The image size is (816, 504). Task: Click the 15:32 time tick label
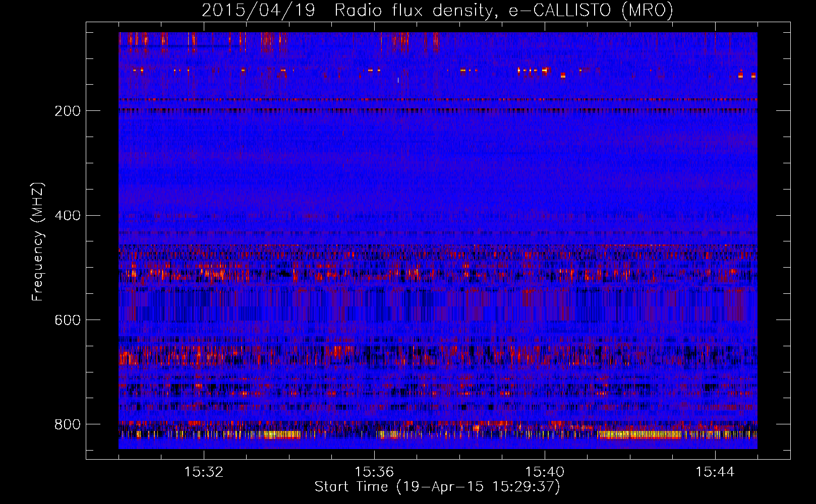(x=204, y=472)
